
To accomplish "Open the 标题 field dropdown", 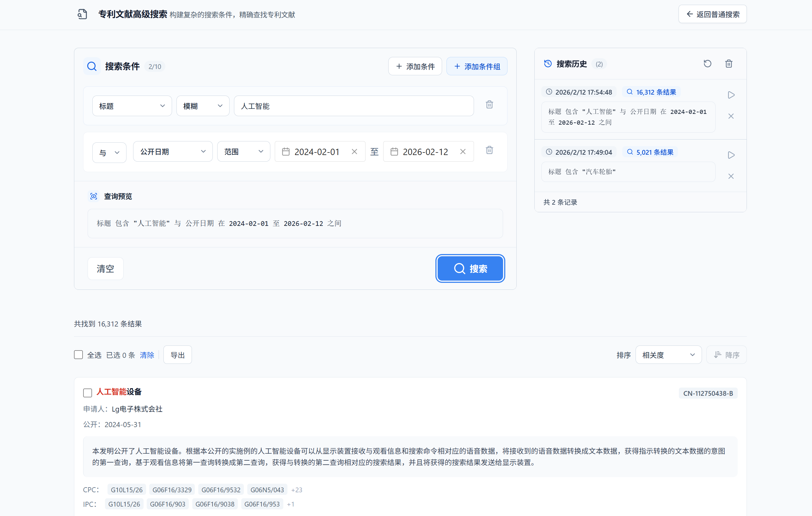I will click(132, 106).
